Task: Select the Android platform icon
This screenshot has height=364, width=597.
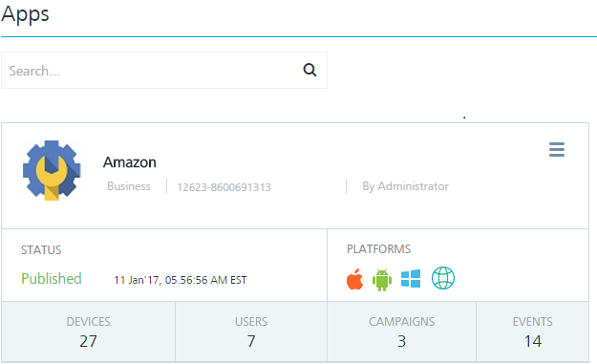Action: pyautogui.click(x=382, y=280)
